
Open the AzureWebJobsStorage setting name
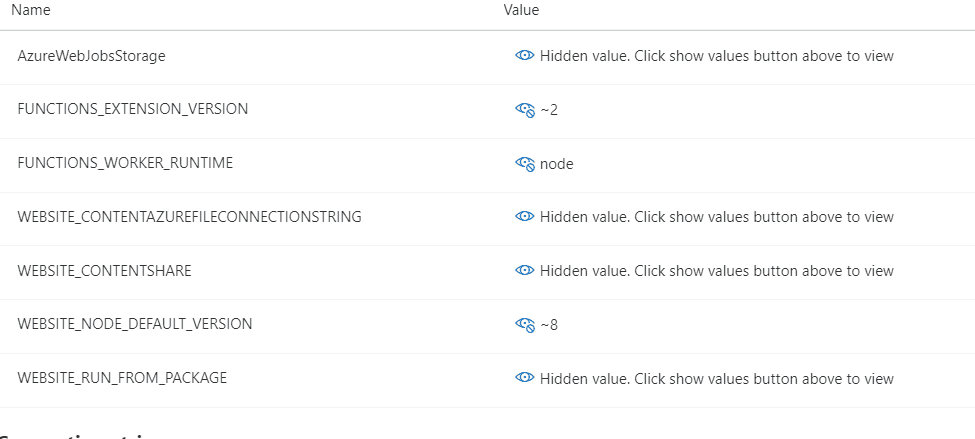coord(91,56)
